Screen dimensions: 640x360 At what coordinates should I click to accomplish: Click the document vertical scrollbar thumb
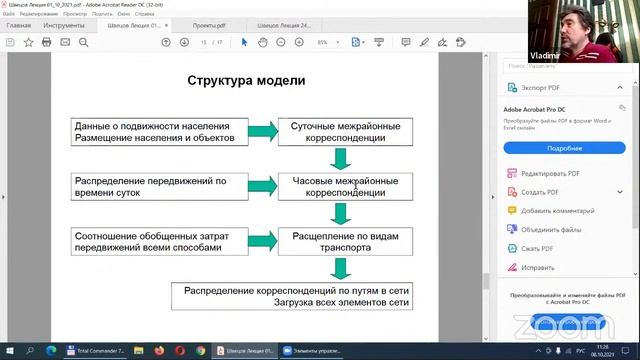coord(486,281)
